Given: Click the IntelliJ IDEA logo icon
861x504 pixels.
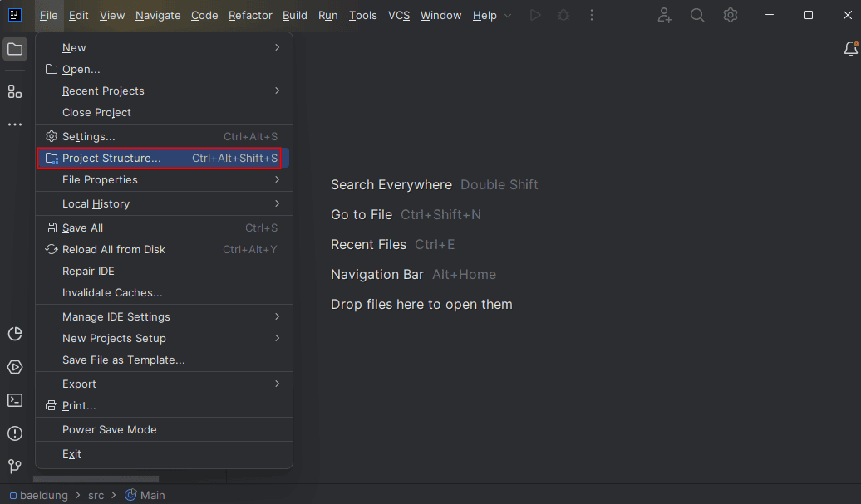Looking at the screenshot, I should pyautogui.click(x=15, y=15).
